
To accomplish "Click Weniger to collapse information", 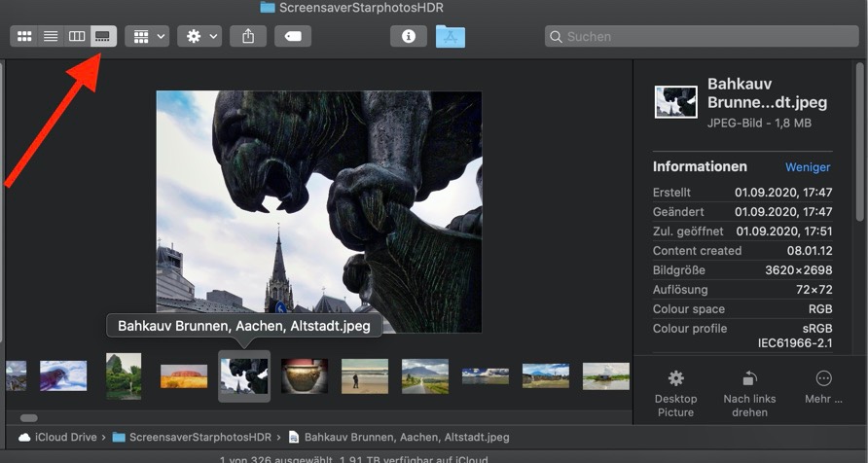I will click(808, 167).
